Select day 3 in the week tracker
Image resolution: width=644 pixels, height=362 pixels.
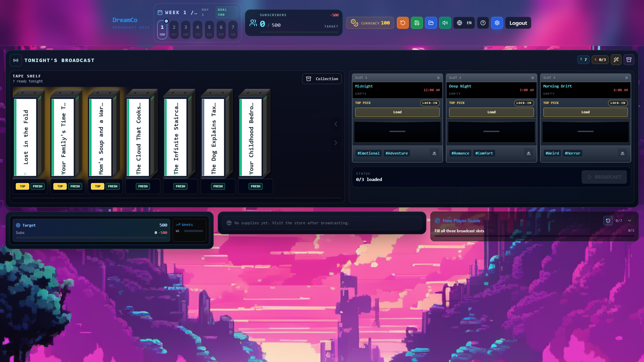[185, 30]
